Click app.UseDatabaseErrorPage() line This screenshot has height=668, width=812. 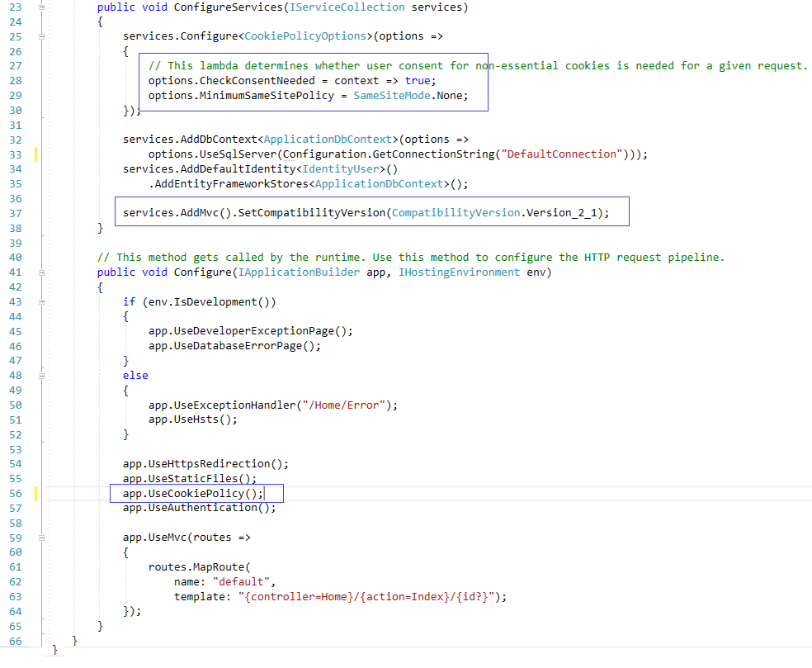[x=234, y=346]
